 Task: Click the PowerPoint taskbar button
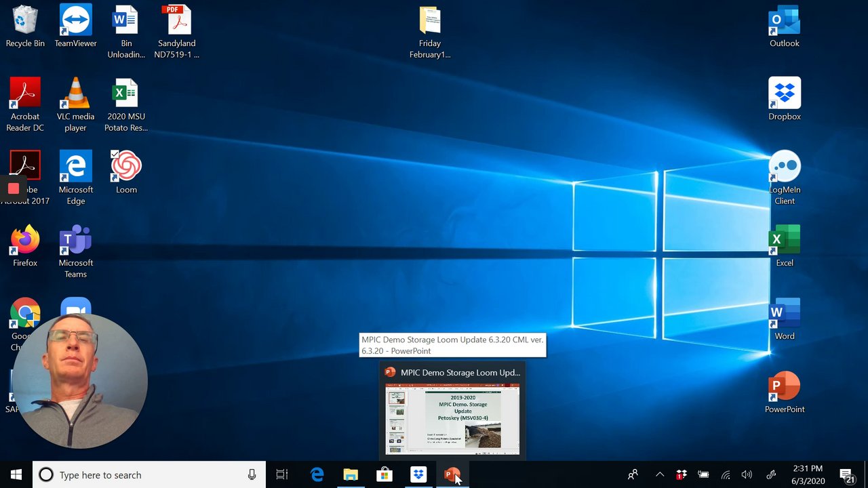(452, 474)
